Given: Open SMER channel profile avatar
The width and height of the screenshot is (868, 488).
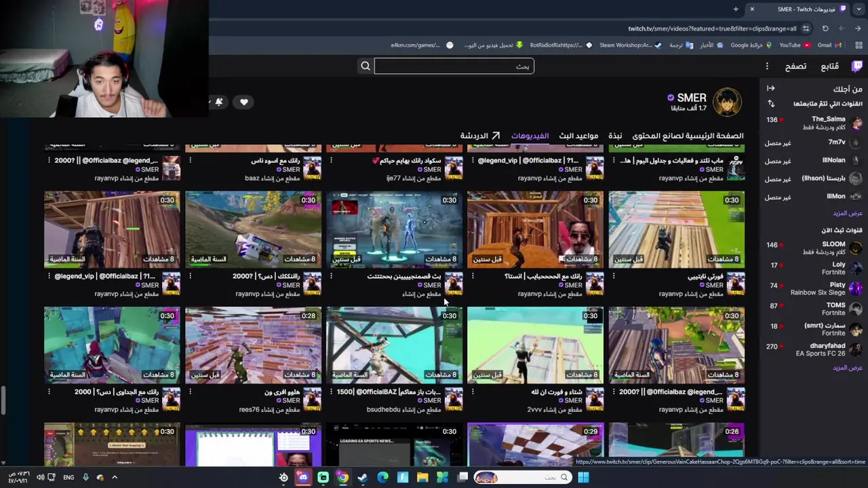Looking at the screenshot, I should pyautogui.click(x=728, y=102).
